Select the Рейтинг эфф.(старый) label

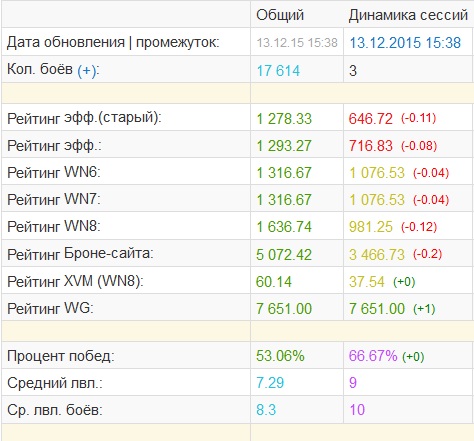tap(84, 118)
